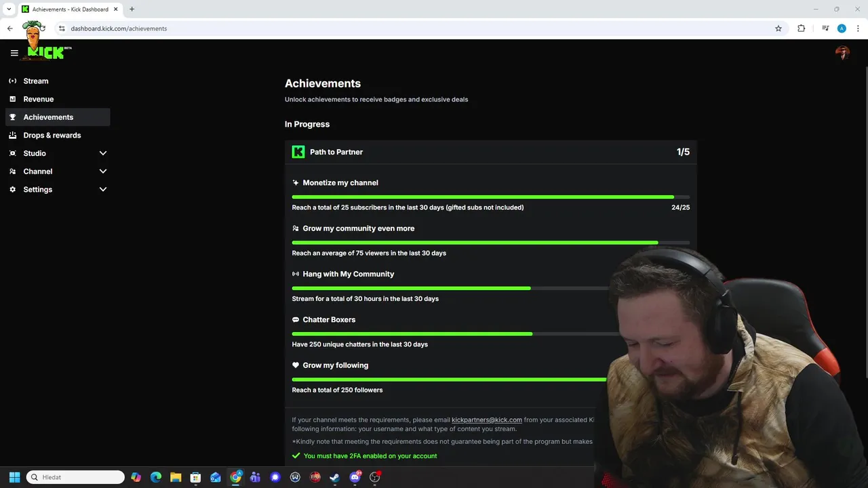Viewport: 868px width, 488px height.
Task: Open the Chrome three-dot menu
Action: pyautogui.click(x=859, y=28)
